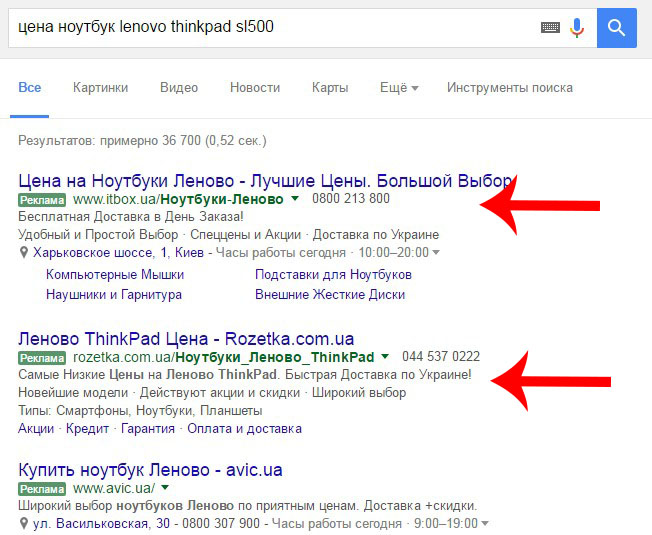Image resolution: width=652 pixels, height=535 pixels.
Task: Expand arrow next to www.avic.ua URL
Action: (165, 487)
